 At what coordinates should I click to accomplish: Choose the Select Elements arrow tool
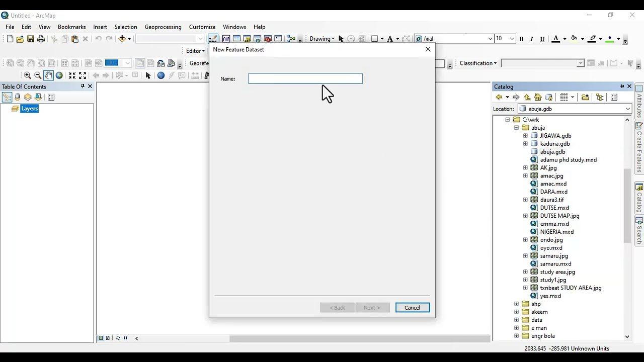click(x=148, y=75)
